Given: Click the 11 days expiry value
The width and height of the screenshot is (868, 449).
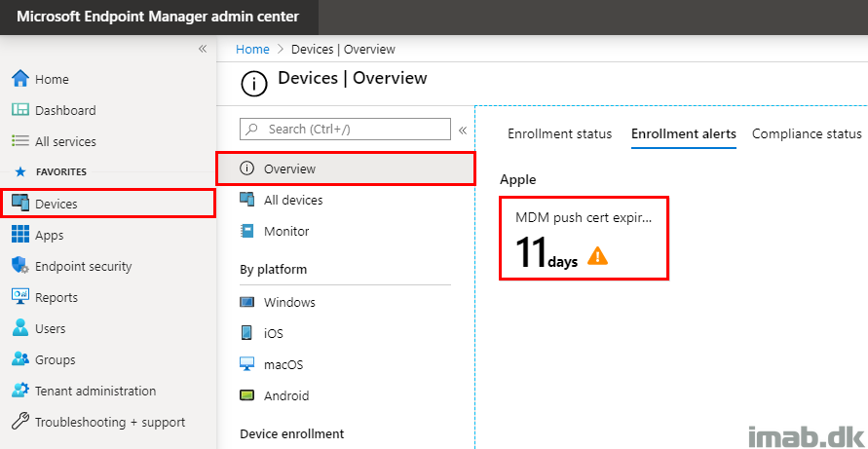Looking at the screenshot, I should (547, 253).
